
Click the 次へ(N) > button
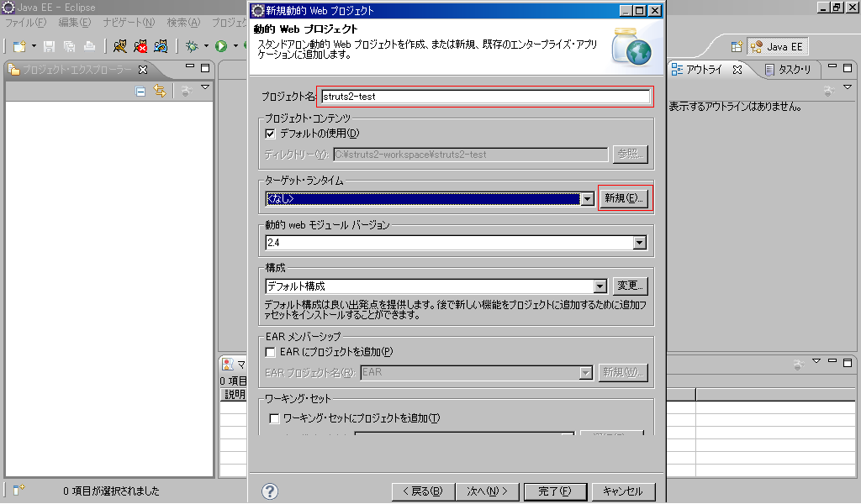[x=487, y=491]
